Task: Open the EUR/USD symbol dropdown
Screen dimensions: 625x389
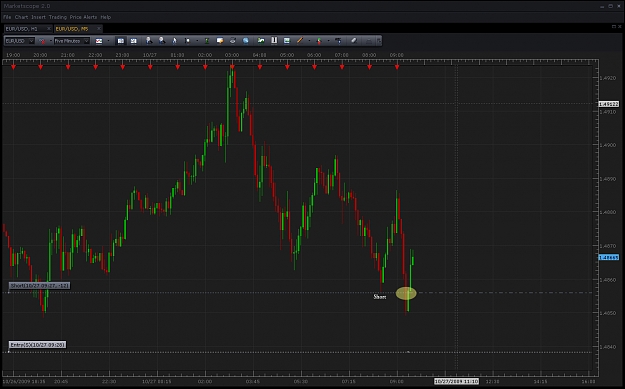Action: (x=20, y=41)
